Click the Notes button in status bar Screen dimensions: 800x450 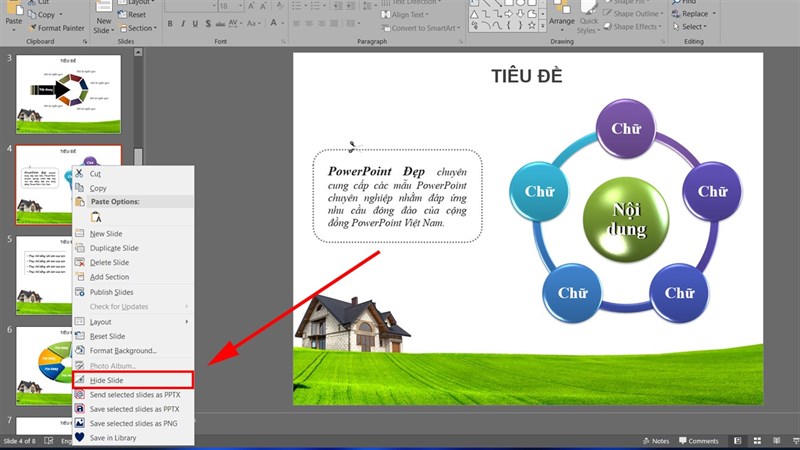click(656, 441)
